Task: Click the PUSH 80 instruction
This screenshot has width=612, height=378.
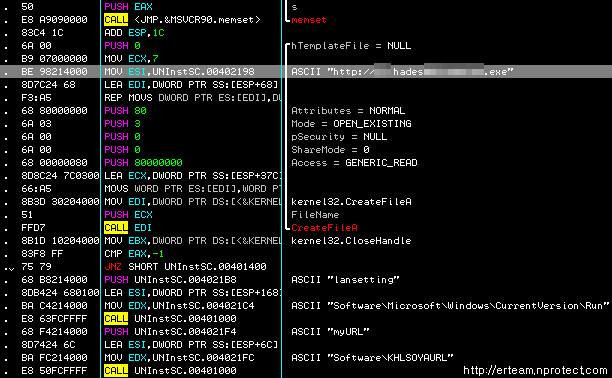Action: click(x=125, y=111)
